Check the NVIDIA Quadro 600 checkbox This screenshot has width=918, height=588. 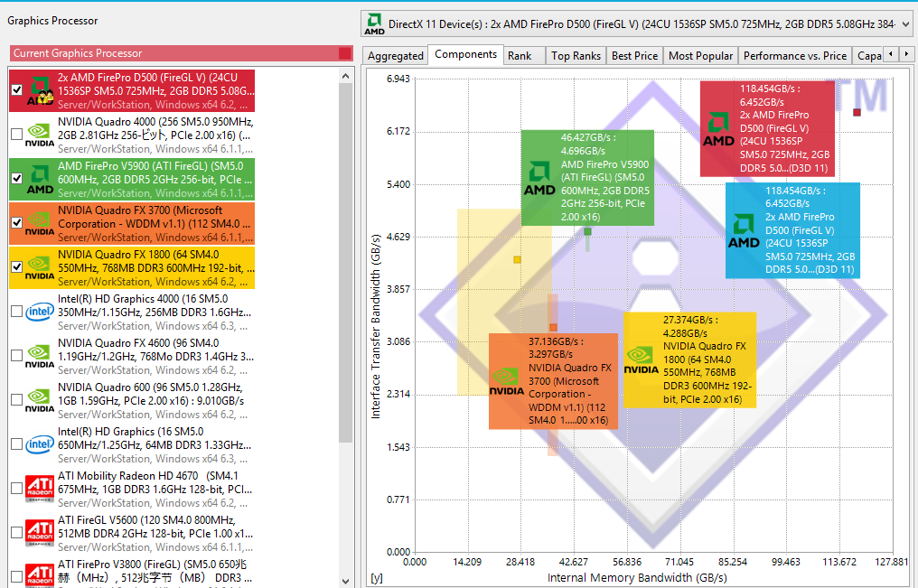[17, 400]
